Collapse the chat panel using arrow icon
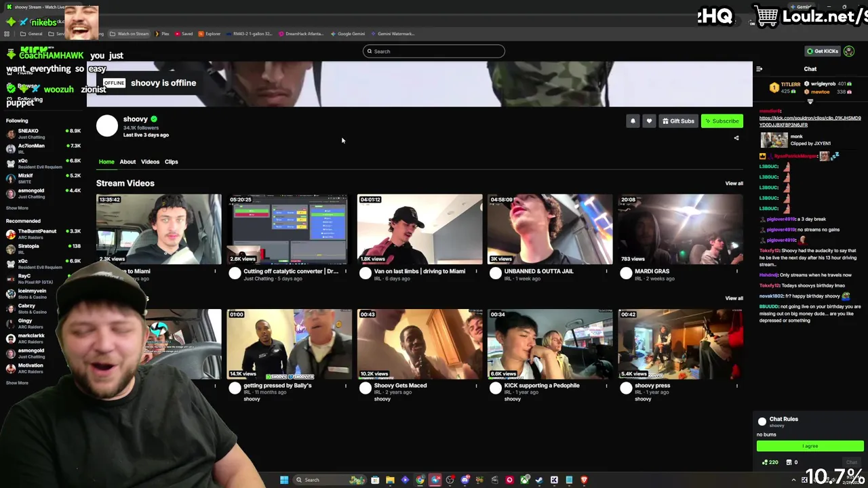Image resolution: width=868 pixels, height=488 pixels. pyautogui.click(x=759, y=69)
